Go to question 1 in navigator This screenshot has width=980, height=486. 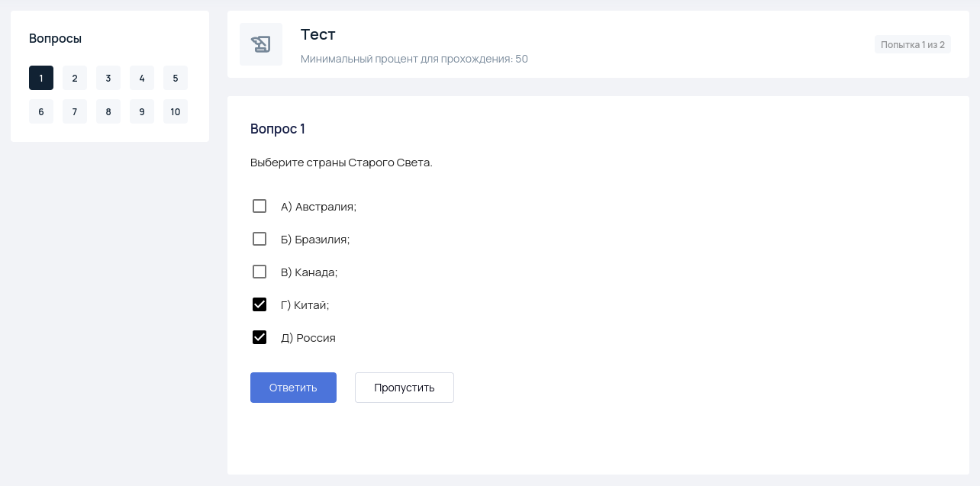41,78
